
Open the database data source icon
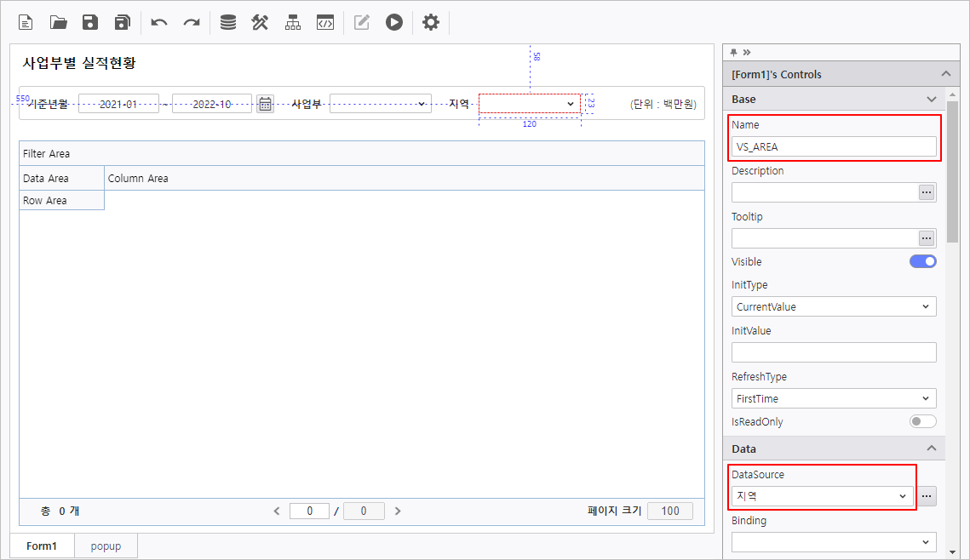pyautogui.click(x=228, y=23)
